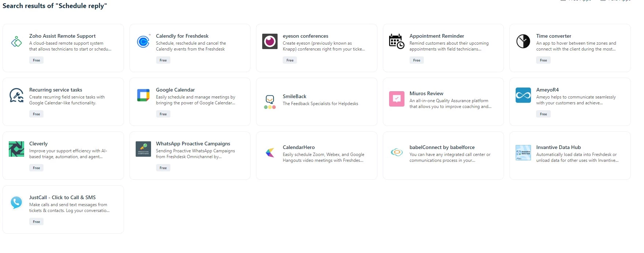Open the Zoho Assist Remote Support app icon
The image size is (644, 253).
pos(16,41)
